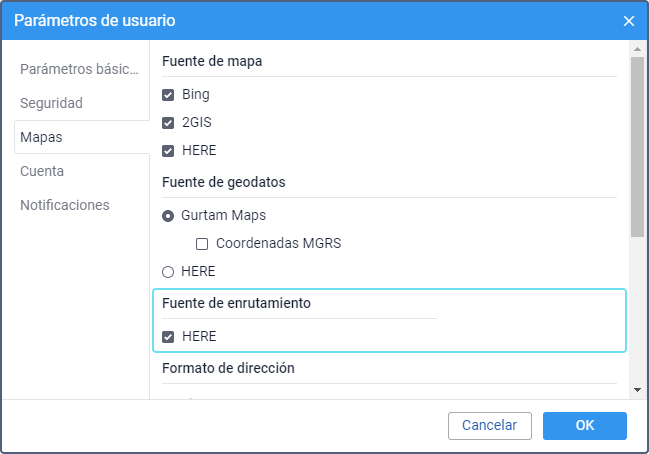
Task: Open the Parámetros básicos tab
Action: point(79,69)
